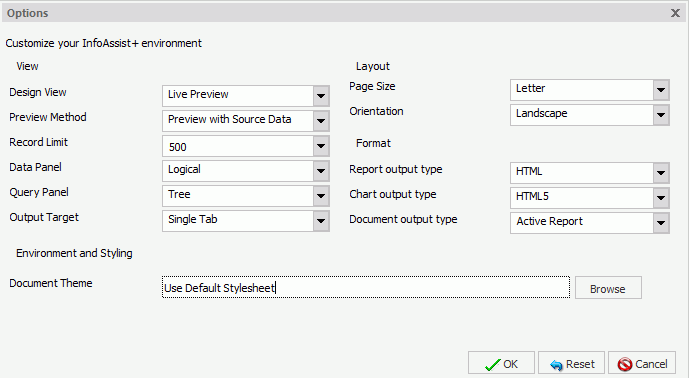Click the Format section heading
689x378 pixels.
[374, 143]
